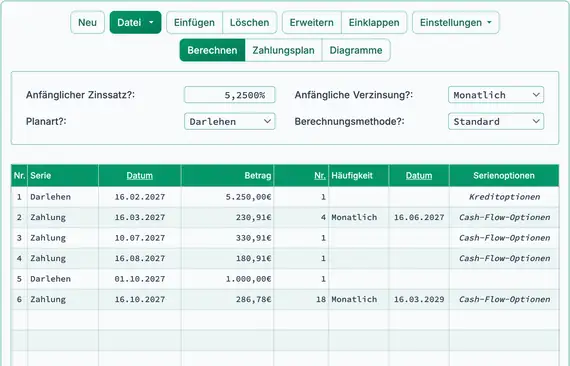
Task: Click the Erweitern button
Action: tap(312, 23)
